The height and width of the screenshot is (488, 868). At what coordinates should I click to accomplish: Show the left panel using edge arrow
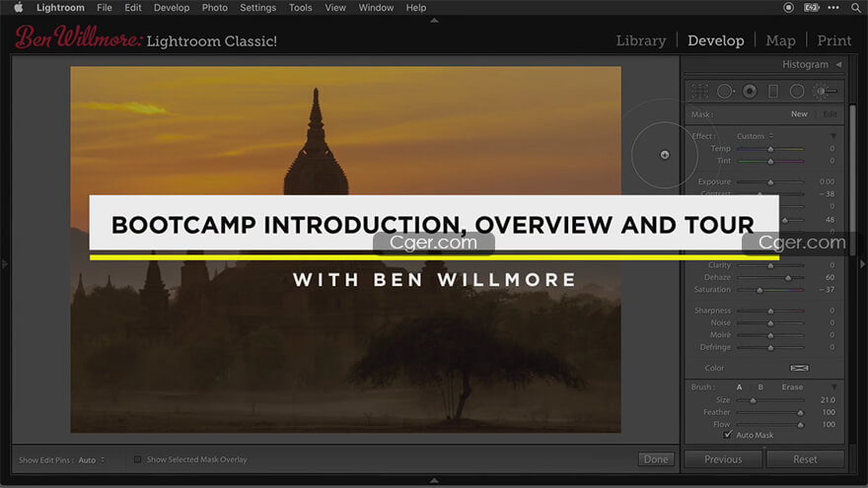click(x=5, y=264)
